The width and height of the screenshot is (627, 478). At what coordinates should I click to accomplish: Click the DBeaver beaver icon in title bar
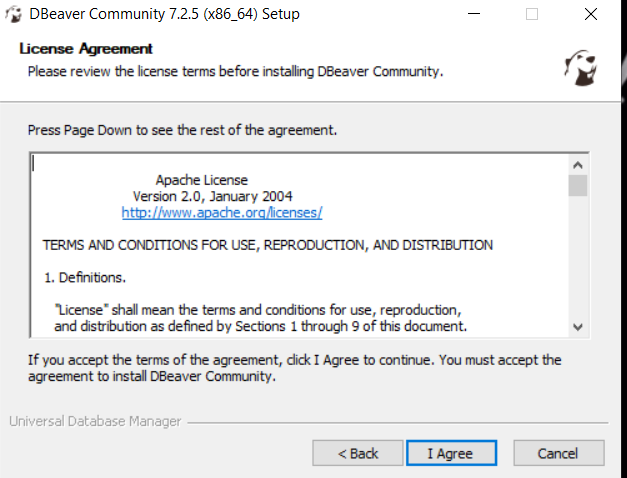(13, 14)
